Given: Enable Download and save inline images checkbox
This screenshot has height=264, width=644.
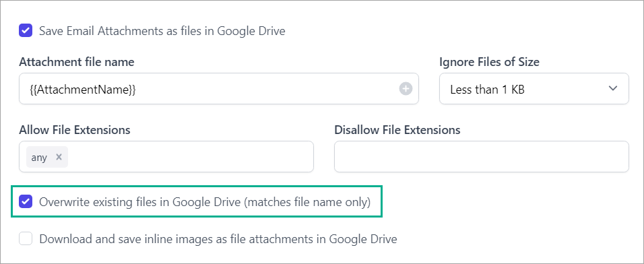Looking at the screenshot, I should pyautogui.click(x=26, y=239).
